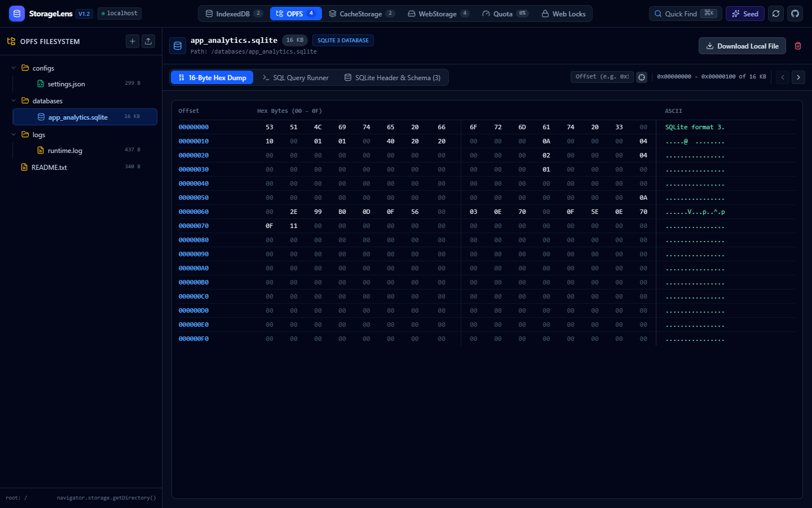812x508 pixels.
Task: Delete the file with the red trash icon
Action: (x=798, y=46)
